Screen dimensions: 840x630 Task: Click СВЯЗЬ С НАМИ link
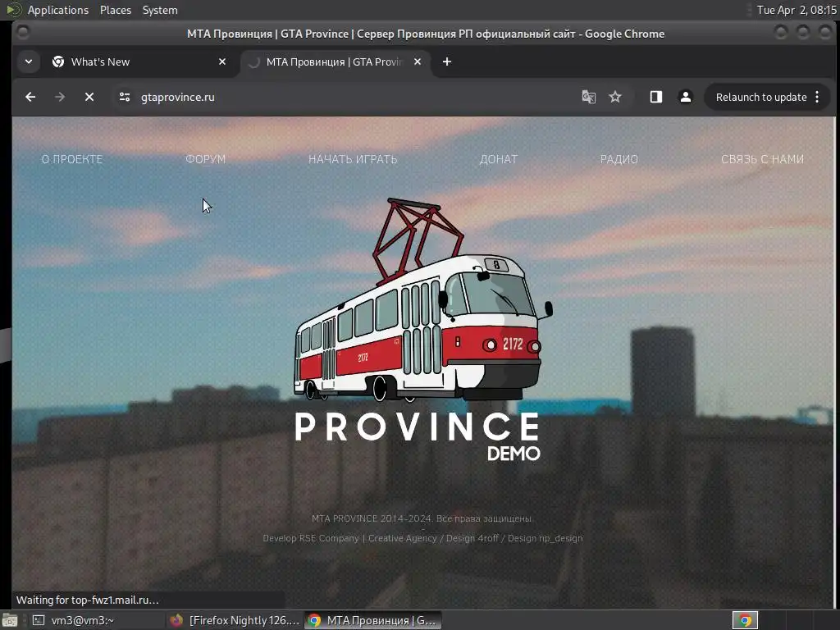coord(762,159)
